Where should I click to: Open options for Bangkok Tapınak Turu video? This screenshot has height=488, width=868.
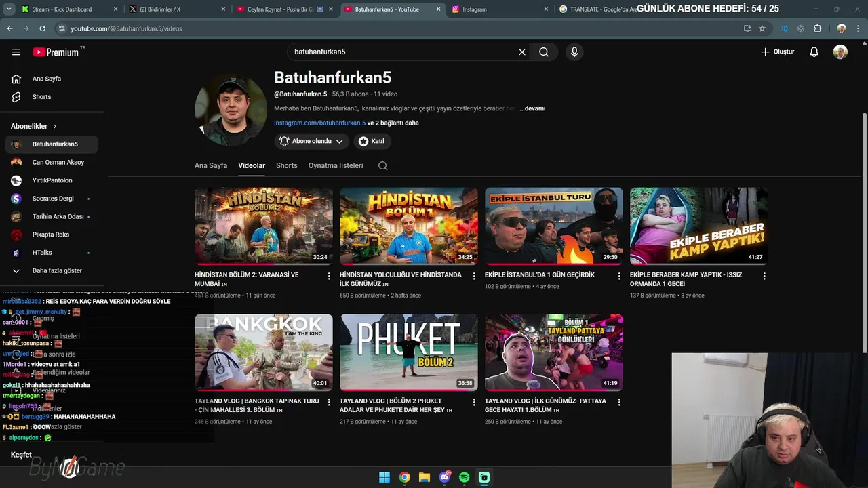(329, 402)
